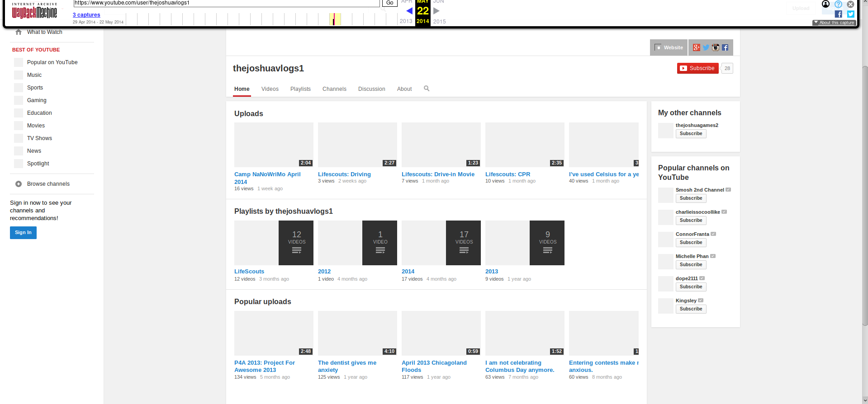Image resolution: width=868 pixels, height=404 pixels.
Task: Subscribe to dope2111
Action: (691, 287)
